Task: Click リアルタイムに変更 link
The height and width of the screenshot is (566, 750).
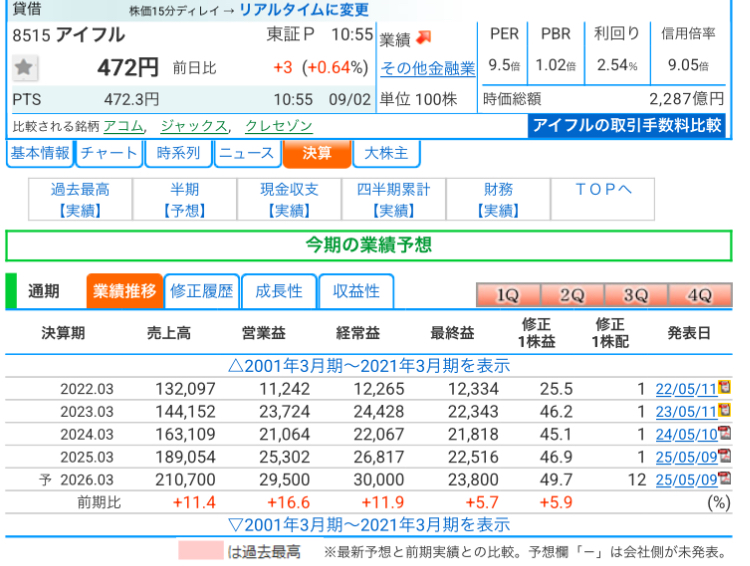Action: tap(304, 10)
